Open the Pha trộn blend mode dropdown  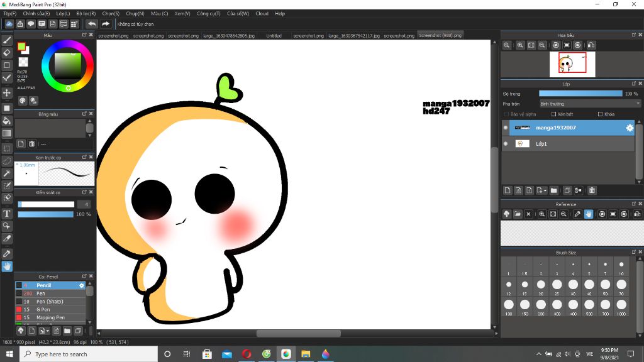point(589,104)
